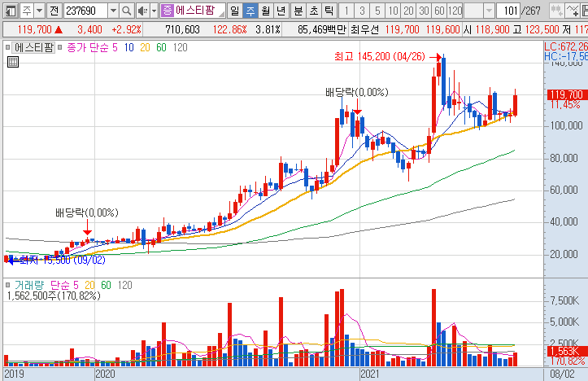Open the custom interval dropdown arrow
Image resolution: width=588 pixels, height=381 pixels.
[489, 11]
